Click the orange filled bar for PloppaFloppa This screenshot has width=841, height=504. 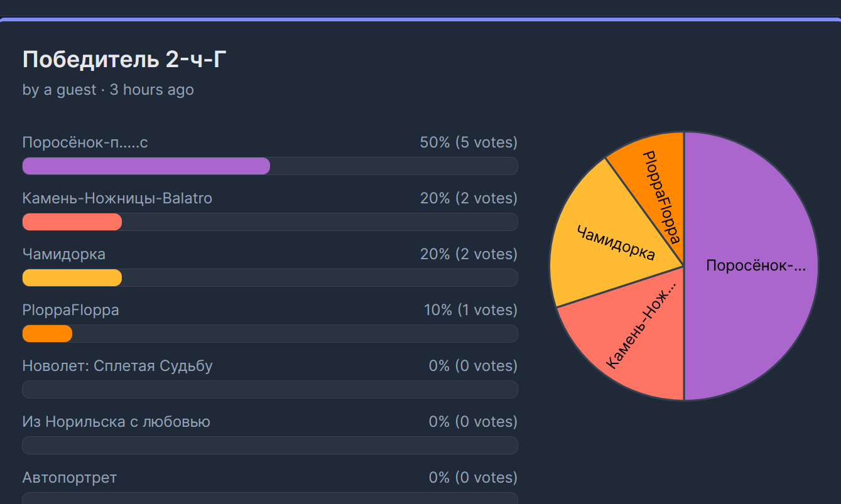(x=47, y=334)
